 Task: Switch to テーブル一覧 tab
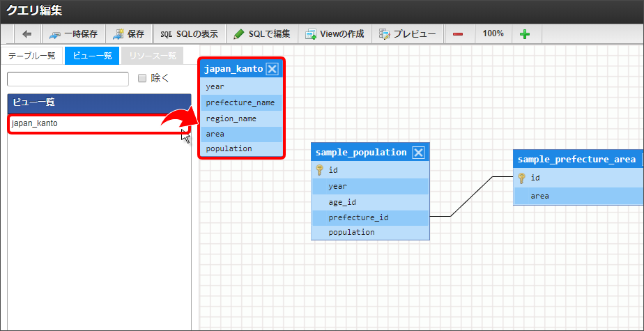(31, 56)
